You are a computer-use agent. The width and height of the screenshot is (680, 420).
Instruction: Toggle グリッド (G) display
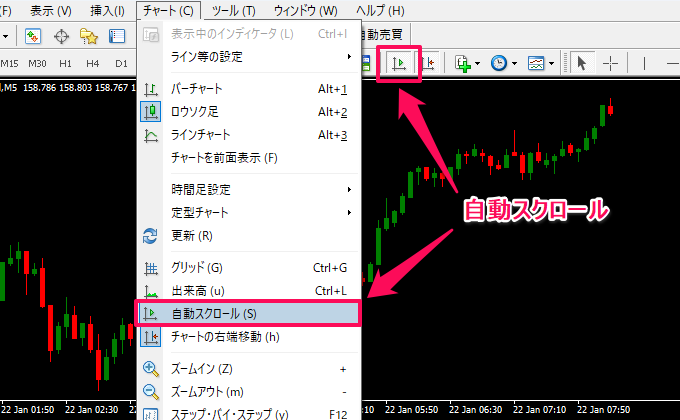[x=249, y=268]
